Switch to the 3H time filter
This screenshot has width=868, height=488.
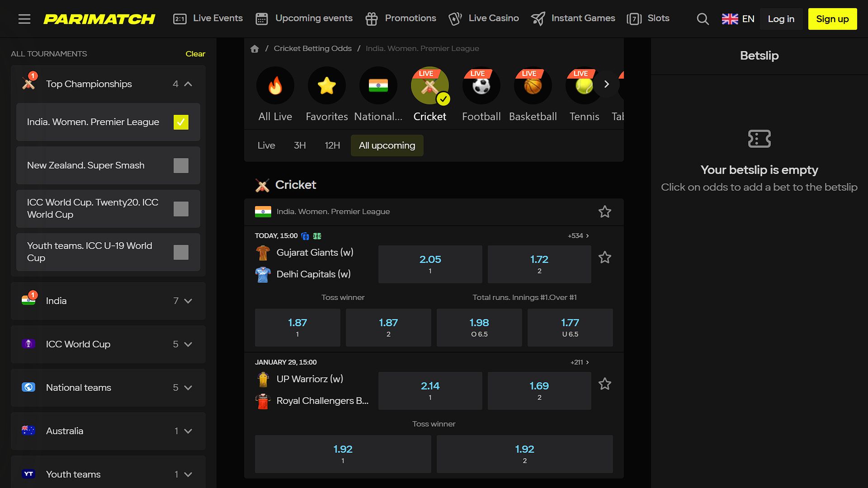[x=300, y=145]
